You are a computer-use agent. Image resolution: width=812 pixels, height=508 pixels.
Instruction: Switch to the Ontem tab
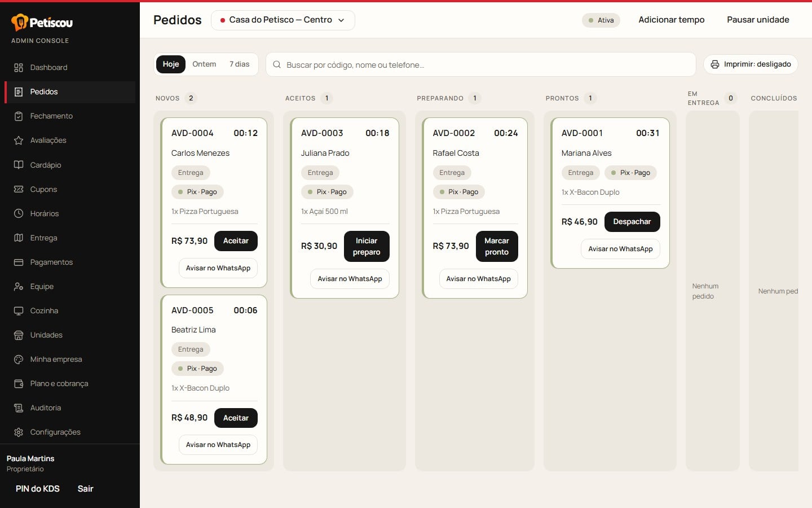[204, 64]
